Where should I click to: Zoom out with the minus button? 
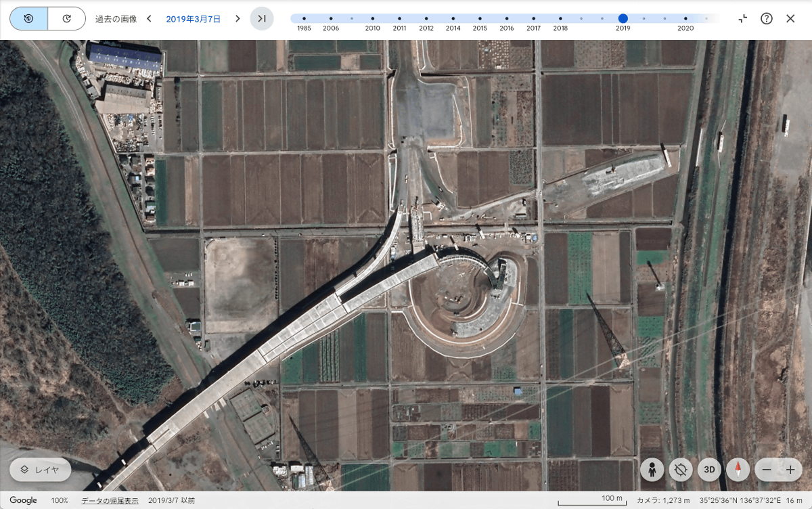pos(766,470)
